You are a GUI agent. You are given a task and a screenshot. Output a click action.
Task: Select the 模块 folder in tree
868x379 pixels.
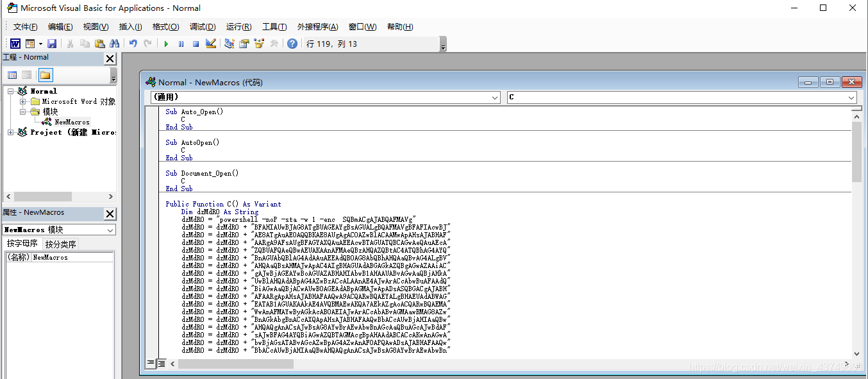50,112
